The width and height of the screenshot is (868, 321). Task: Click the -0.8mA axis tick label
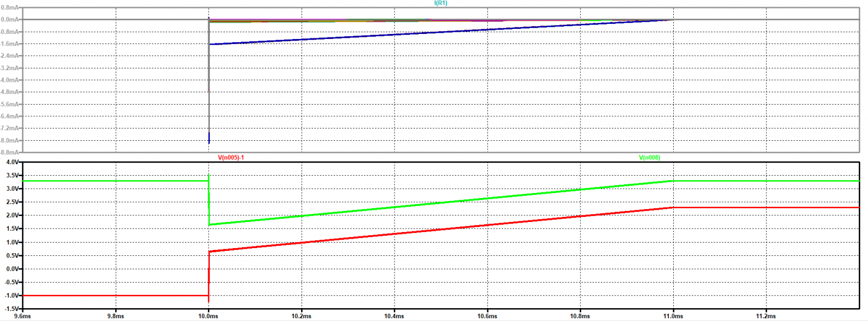tap(10, 32)
